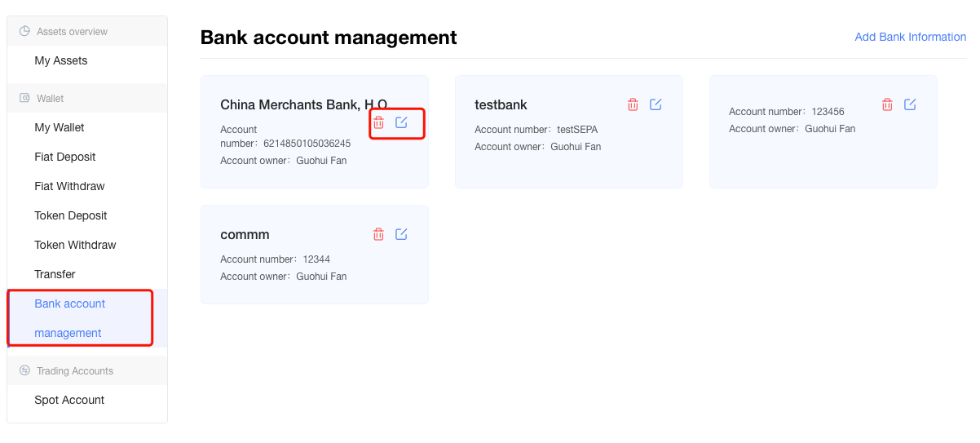Delete the commm bank account
This screenshot has width=980, height=443.
[378, 234]
